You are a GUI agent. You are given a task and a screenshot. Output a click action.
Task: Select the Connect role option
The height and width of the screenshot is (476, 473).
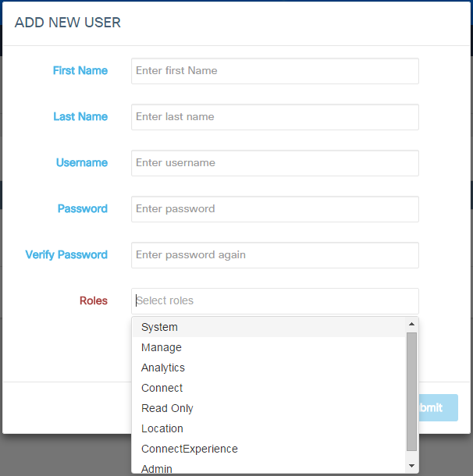coord(162,388)
